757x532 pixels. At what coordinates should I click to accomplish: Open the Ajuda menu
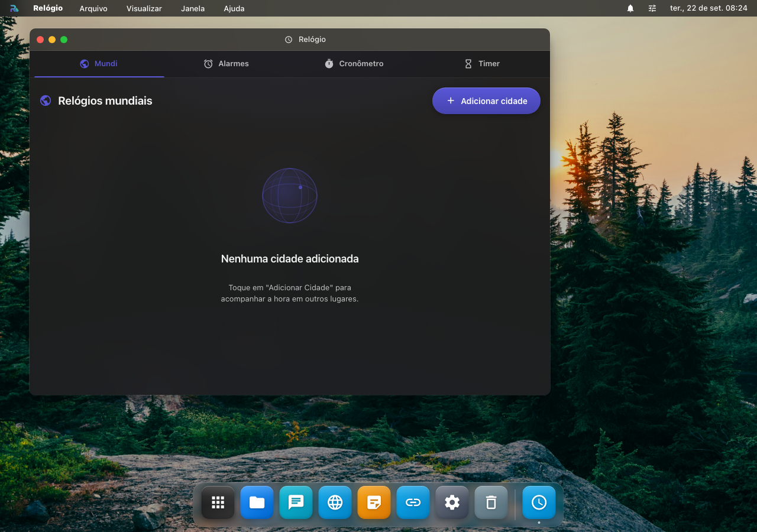pyautogui.click(x=234, y=8)
